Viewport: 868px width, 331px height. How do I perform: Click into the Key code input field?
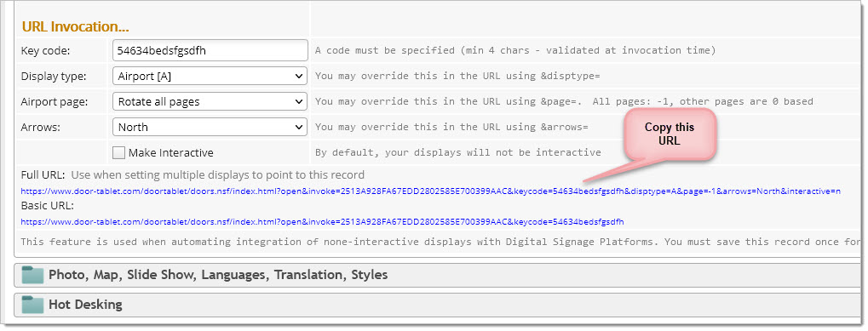[210, 50]
